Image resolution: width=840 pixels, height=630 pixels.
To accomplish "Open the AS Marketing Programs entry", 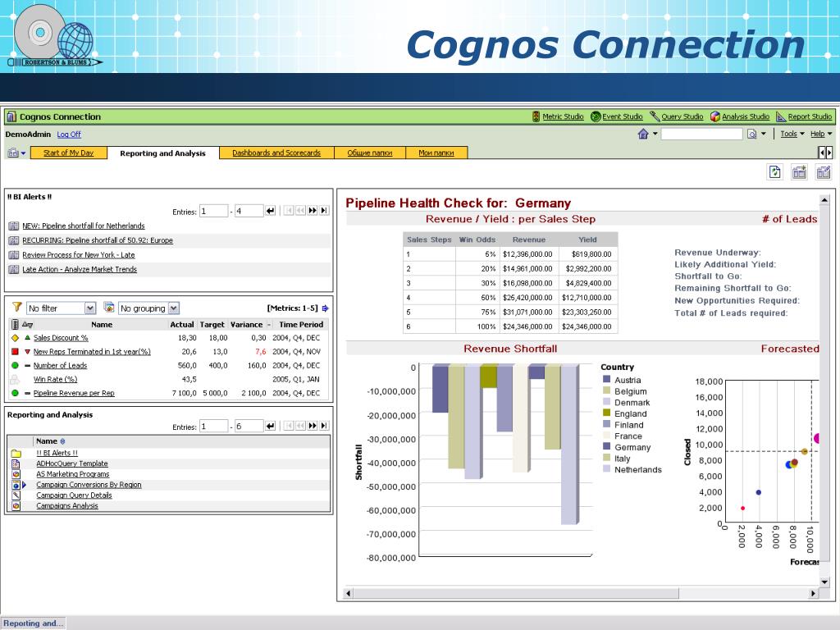I will pyautogui.click(x=73, y=474).
